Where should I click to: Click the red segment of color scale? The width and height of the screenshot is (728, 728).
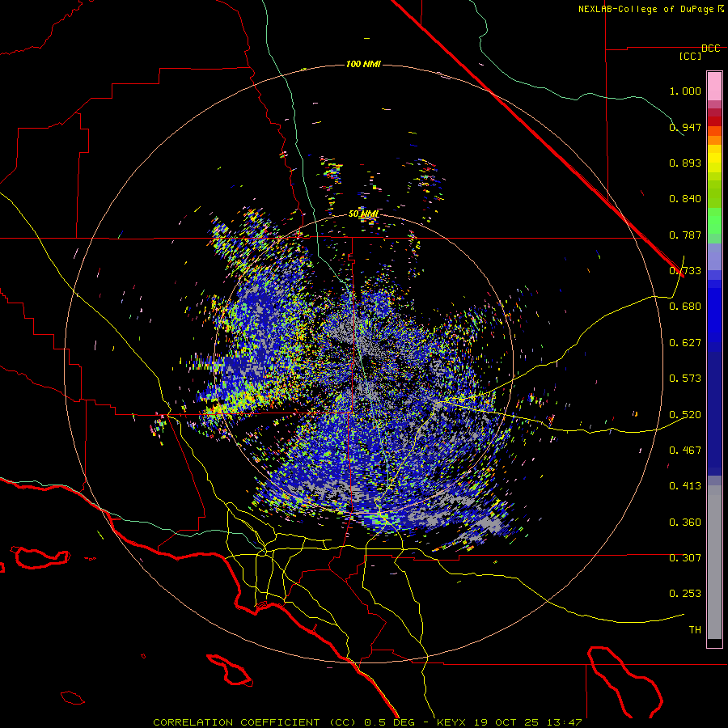pos(714,121)
